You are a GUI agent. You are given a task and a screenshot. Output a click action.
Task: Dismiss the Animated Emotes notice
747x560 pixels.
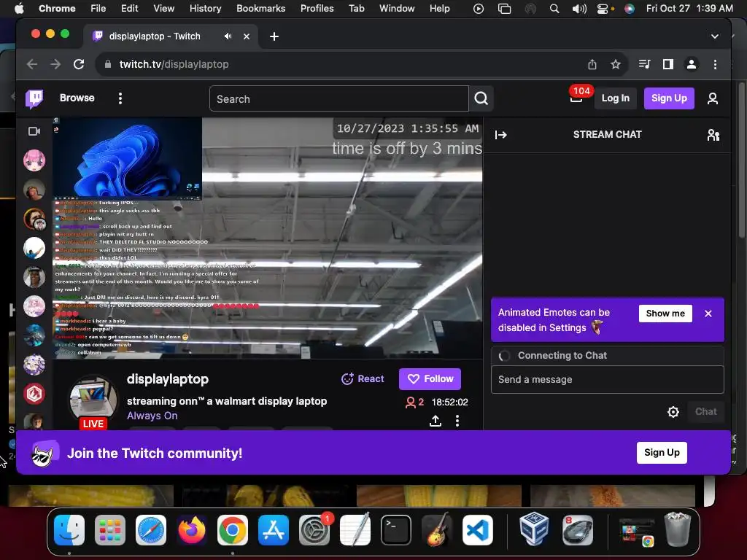708,314
